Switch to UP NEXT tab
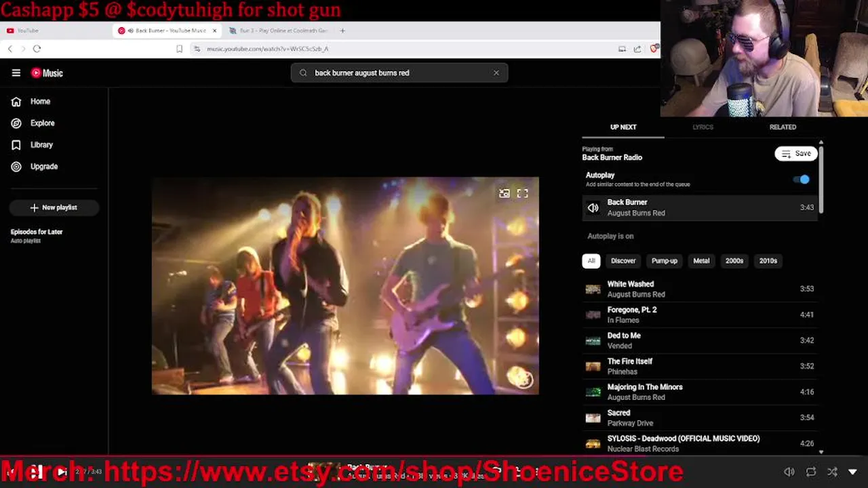Screen dimensions: 868x488 click(x=623, y=127)
